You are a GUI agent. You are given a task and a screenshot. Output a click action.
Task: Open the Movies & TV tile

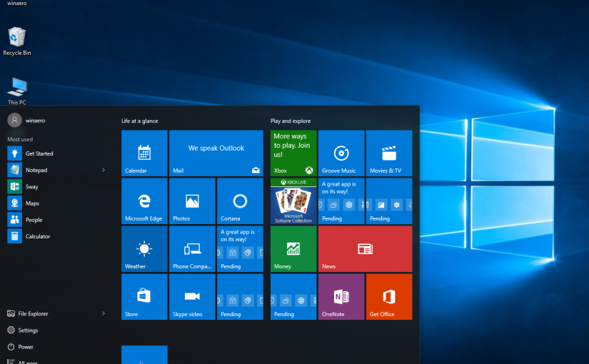389,153
